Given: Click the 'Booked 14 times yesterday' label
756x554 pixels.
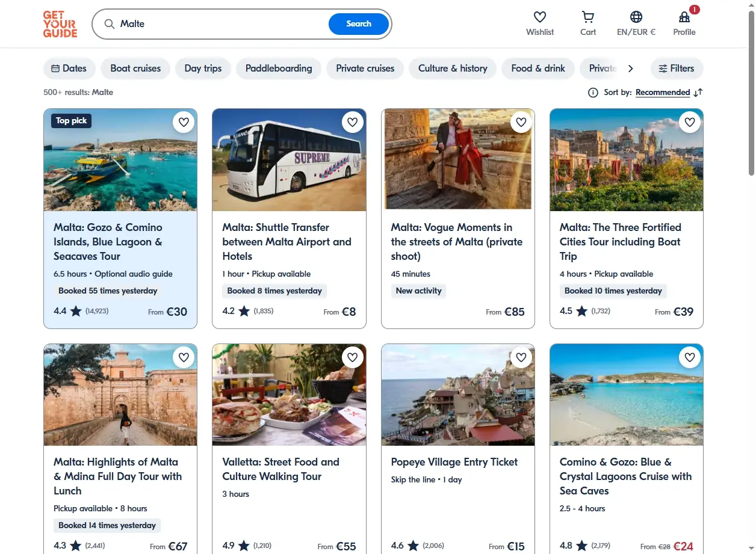Looking at the screenshot, I should (107, 526).
